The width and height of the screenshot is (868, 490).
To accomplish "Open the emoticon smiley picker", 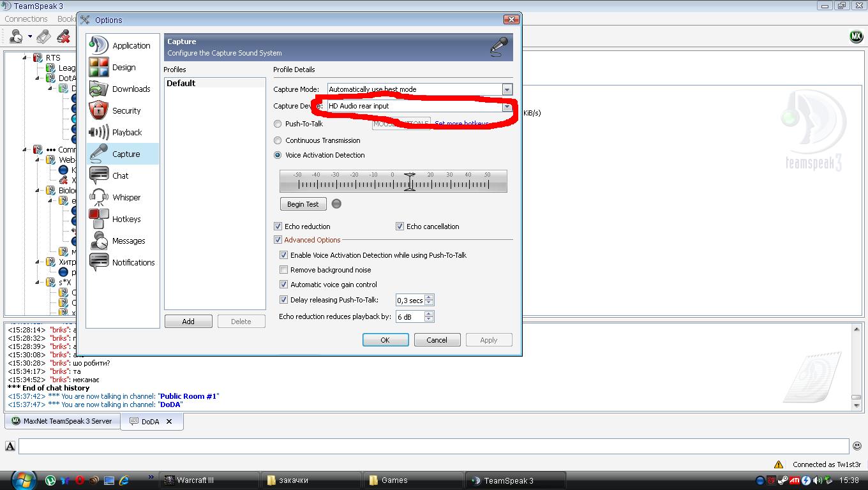I will (858, 446).
